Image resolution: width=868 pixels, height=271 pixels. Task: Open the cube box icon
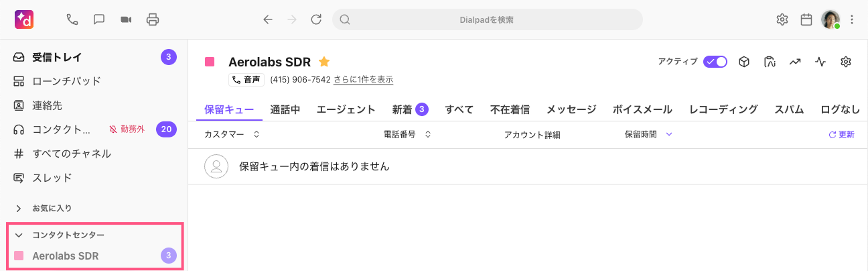[x=743, y=62]
